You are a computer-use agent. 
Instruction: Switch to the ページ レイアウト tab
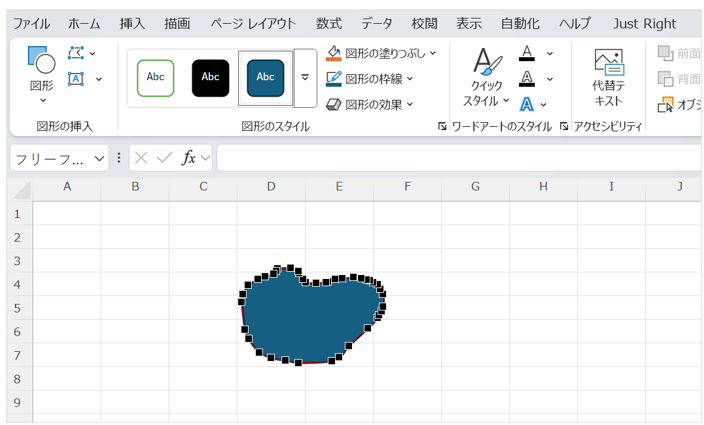[253, 23]
